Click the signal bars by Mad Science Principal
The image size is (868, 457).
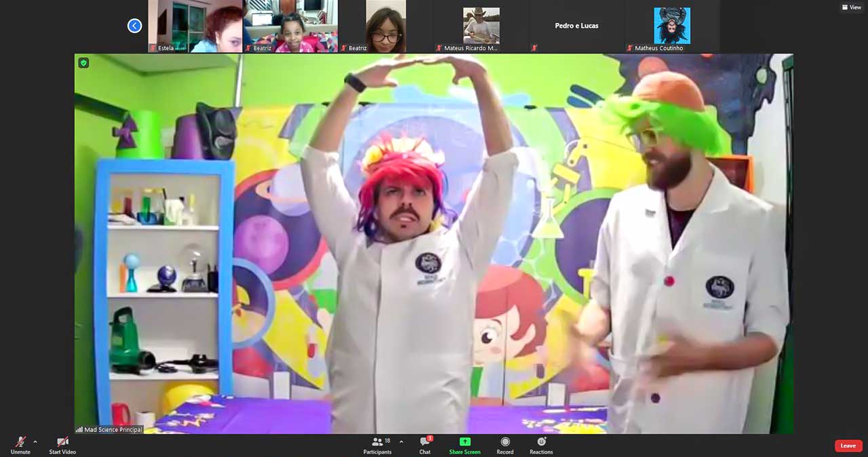[79, 430]
